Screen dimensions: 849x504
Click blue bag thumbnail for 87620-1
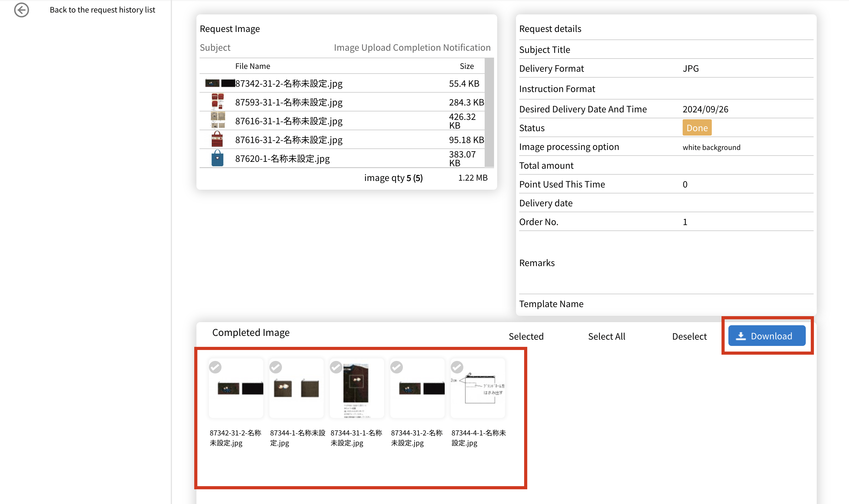pyautogui.click(x=217, y=158)
